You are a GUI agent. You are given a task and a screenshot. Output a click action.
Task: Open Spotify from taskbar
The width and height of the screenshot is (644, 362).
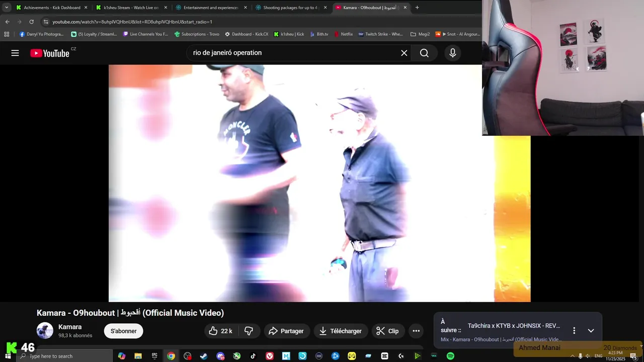pos(450,356)
